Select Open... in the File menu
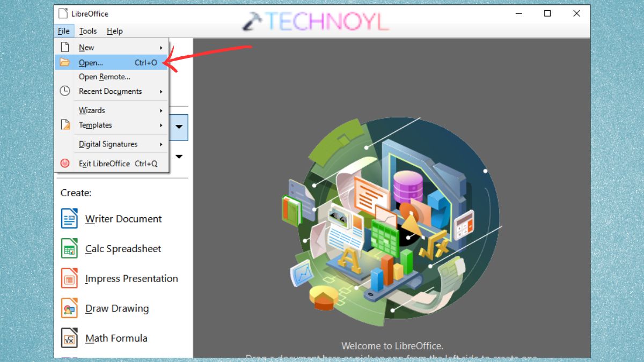Viewport: 644px width, 362px height. click(112, 62)
